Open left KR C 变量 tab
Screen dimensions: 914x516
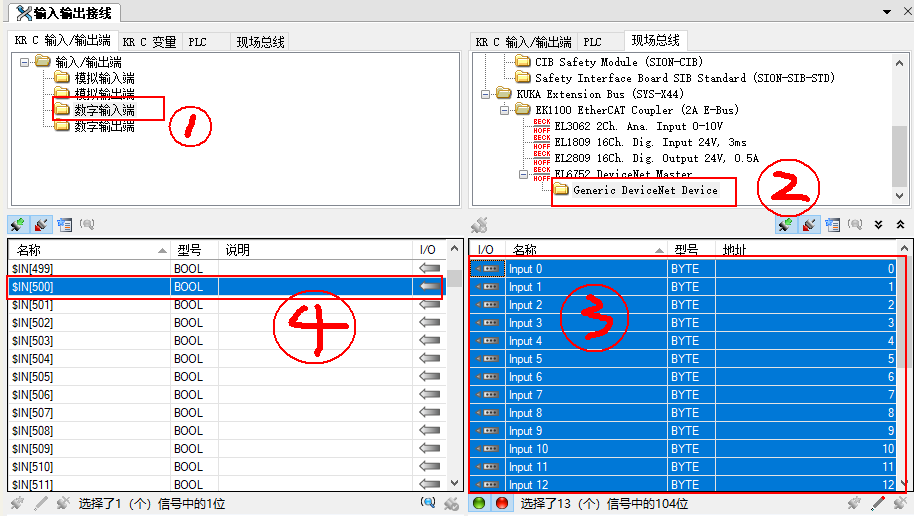(x=149, y=42)
